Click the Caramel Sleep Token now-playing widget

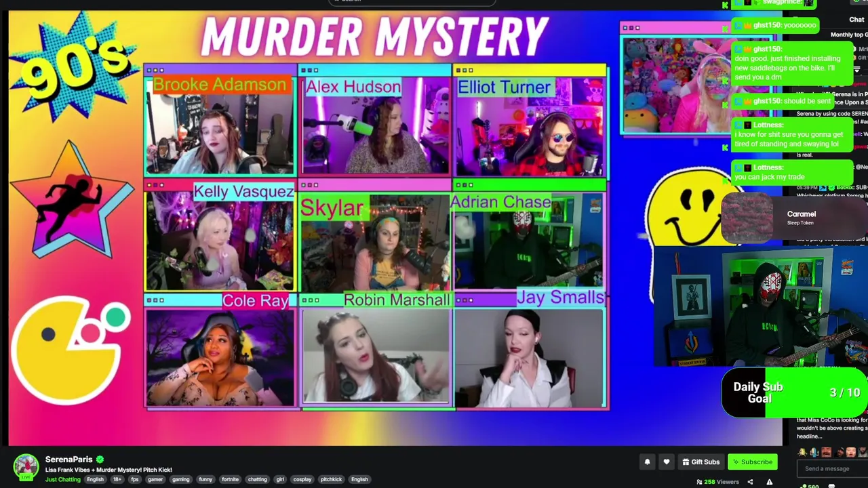click(x=793, y=218)
